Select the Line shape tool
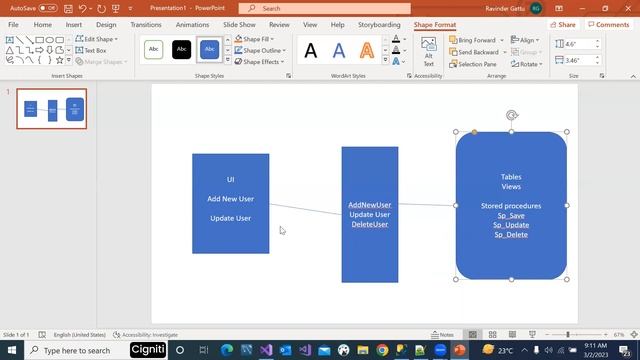640x360 pixels. (x=19, y=40)
